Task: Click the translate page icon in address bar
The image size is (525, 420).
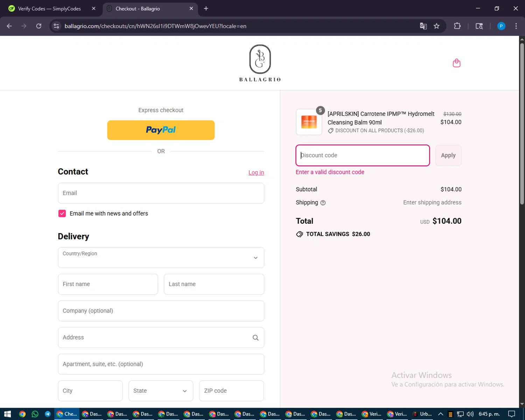Action: [x=423, y=26]
